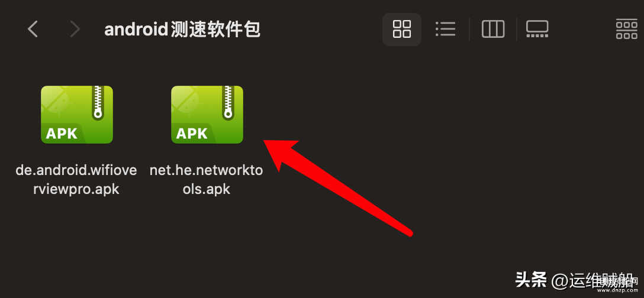The width and height of the screenshot is (644, 298).
Task: Click the zipper pull on wifioverviewpro icon
Action: (x=98, y=113)
